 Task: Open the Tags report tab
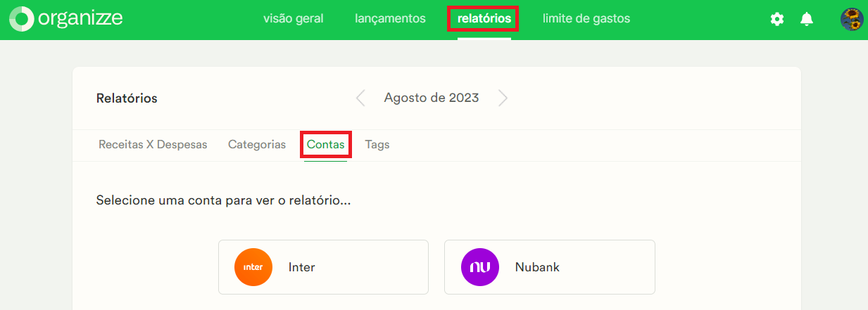pyautogui.click(x=377, y=144)
